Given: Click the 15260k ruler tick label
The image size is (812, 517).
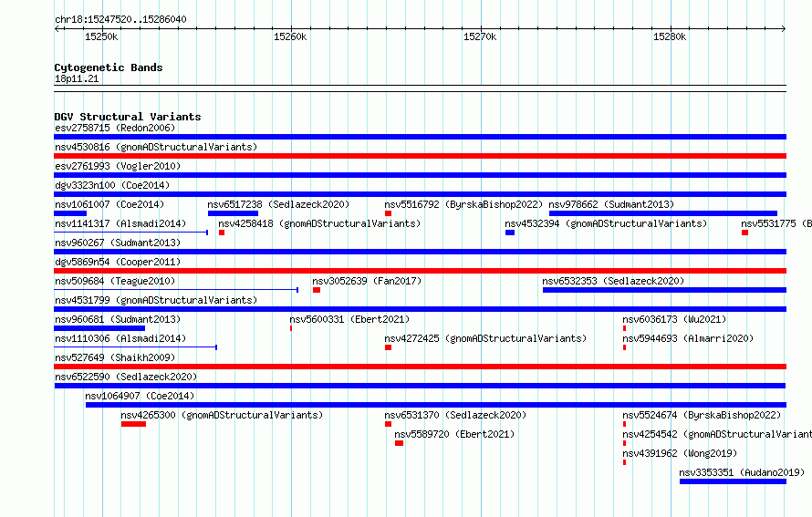Looking at the screenshot, I should point(290,36).
